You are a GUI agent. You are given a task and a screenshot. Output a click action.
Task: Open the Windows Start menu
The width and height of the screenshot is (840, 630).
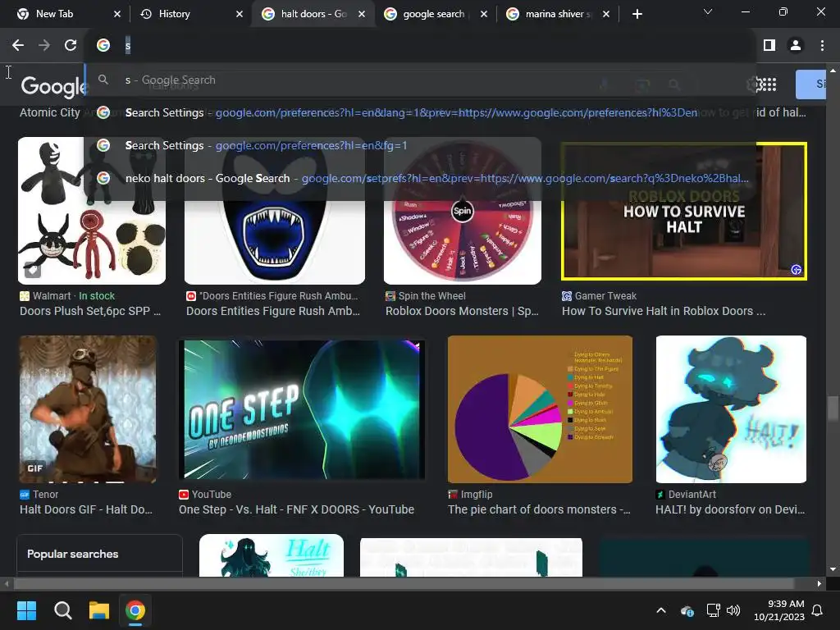[x=26, y=610]
